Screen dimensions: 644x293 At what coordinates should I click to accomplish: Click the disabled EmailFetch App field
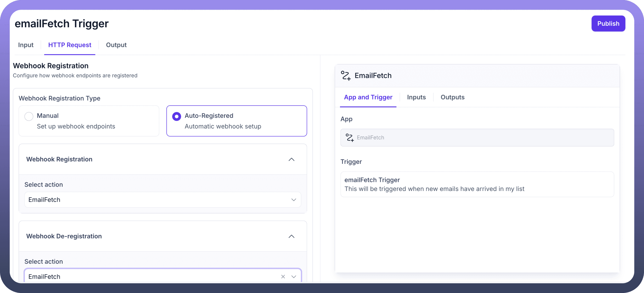(x=477, y=137)
